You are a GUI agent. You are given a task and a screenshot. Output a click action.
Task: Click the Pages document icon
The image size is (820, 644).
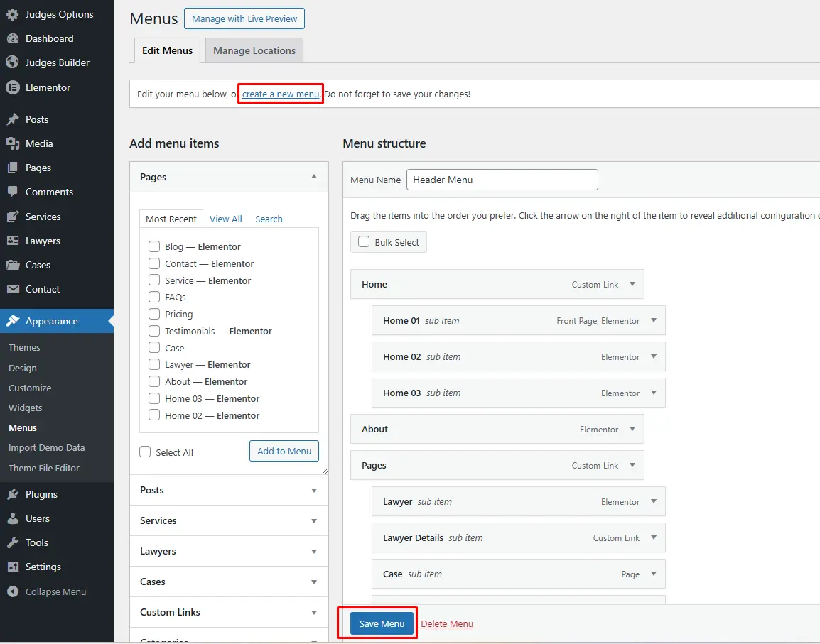coord(13,168)
